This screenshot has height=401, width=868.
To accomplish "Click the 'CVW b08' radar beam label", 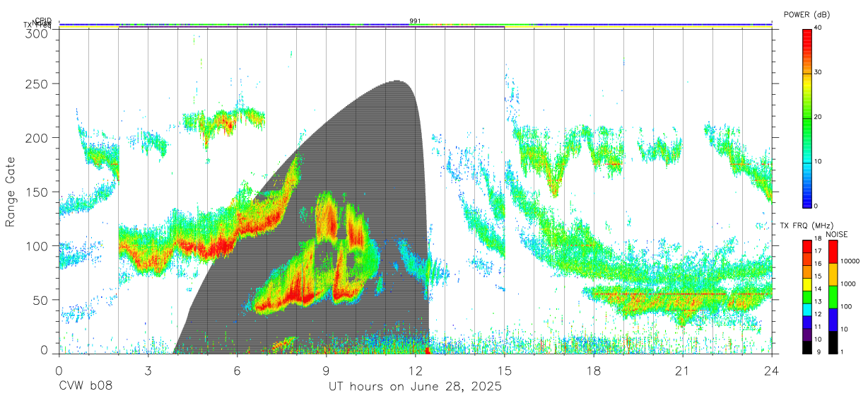I will (x=86, y=387).
